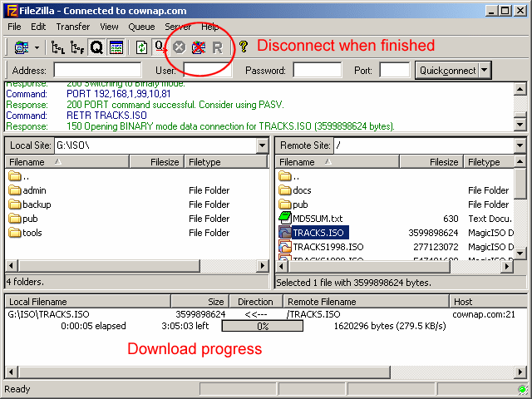Toggle the transfer queue pane icon
The height and width of the screenshot is (399, 532).
click(x=97, y=47)
